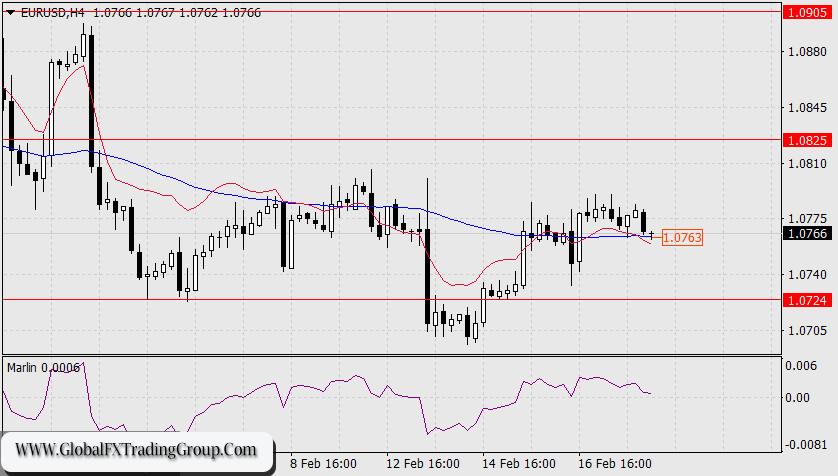Click the 8 Feb 16:00 time label

click(x=323, y=463)
